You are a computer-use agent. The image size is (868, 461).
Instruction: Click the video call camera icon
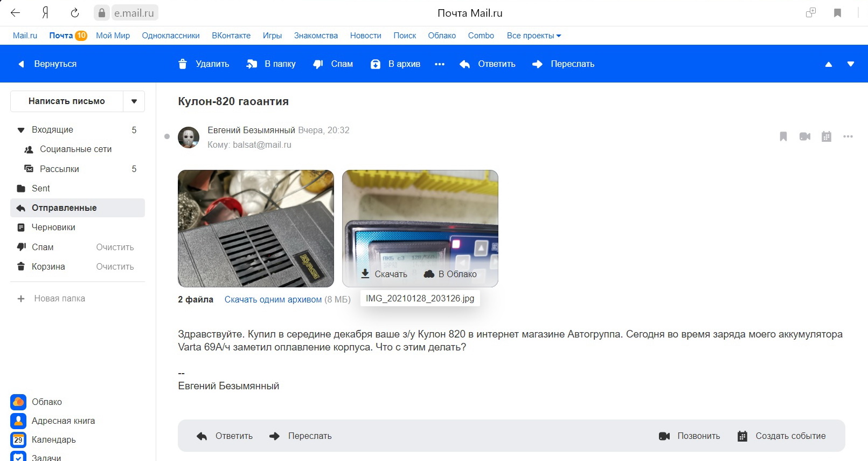804,137
